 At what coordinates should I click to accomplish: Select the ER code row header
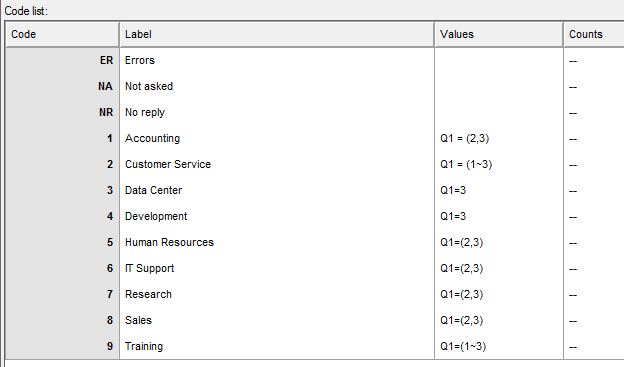coord(62,61)
